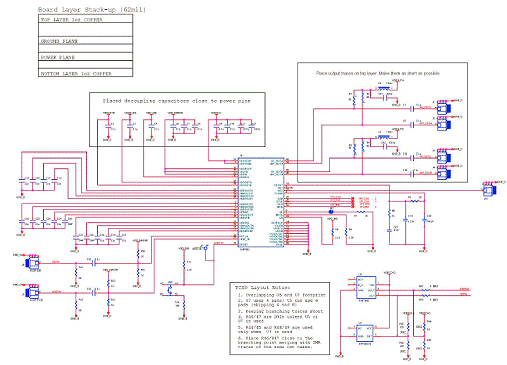Select the upper input connector on the left
The image size is (507, 365).
[x=33, y=263]
